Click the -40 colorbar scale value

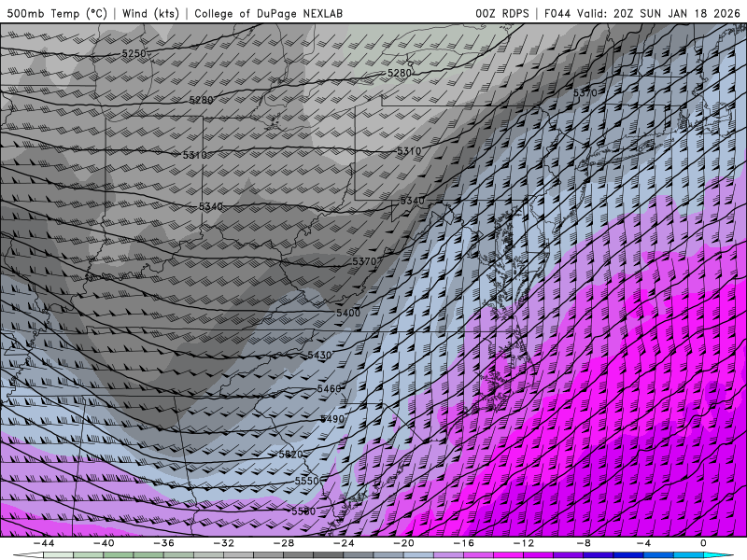pos(104,543)
